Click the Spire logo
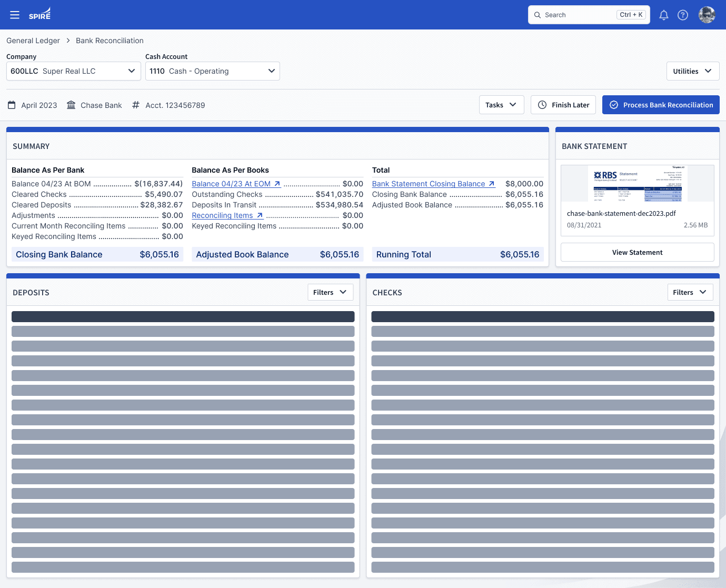Screen dimensions: 726x588 (x=40, y=14)
